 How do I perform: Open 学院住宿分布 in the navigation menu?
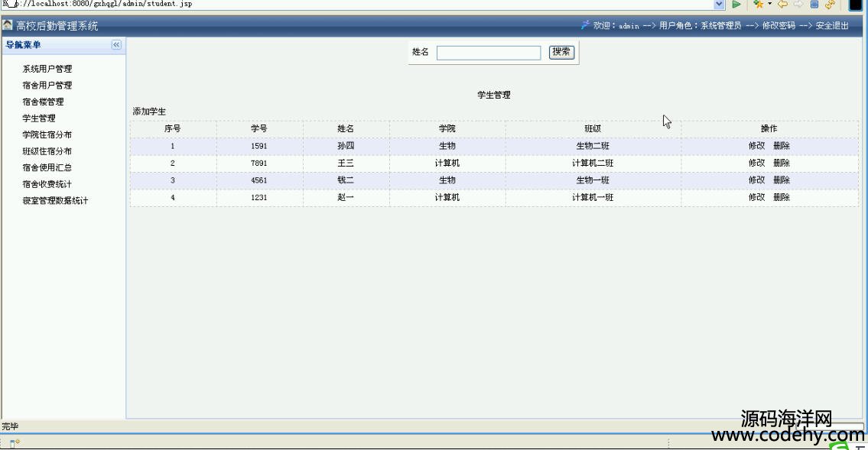pyautogui.click(x=47, y=135)
